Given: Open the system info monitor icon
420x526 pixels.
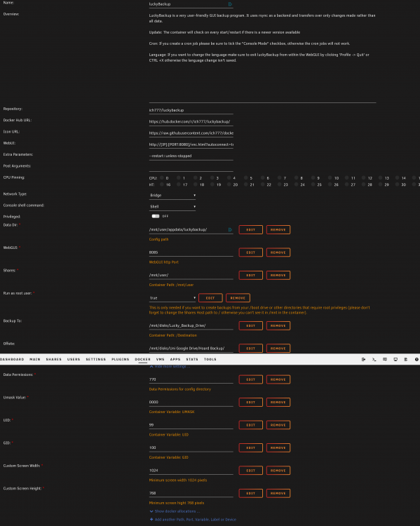Looking at the screenshot, I should coord(395,359).
